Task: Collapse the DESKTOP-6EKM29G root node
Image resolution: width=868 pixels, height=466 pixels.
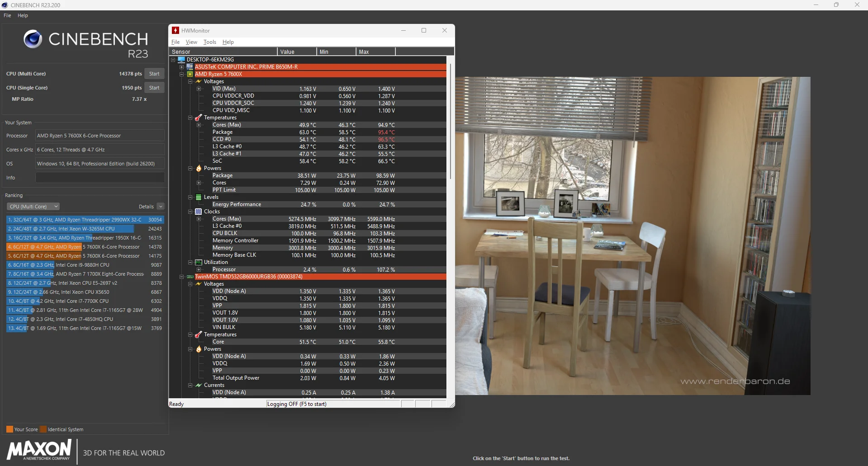Action: pos(173,60)
